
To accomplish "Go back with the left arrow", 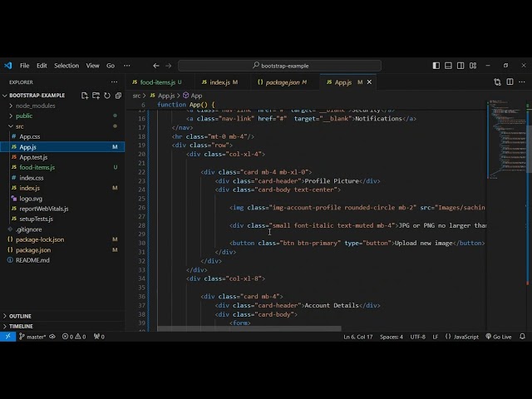I will 155,66.
